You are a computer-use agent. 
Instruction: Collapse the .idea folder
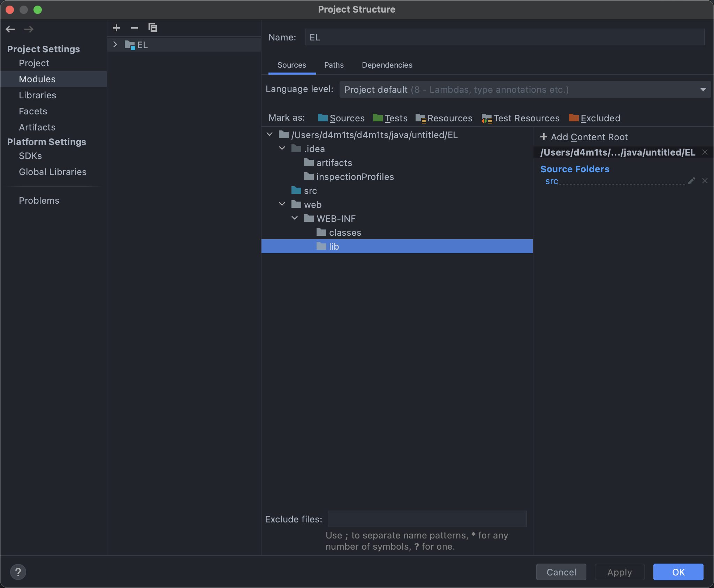click(282, 148)
